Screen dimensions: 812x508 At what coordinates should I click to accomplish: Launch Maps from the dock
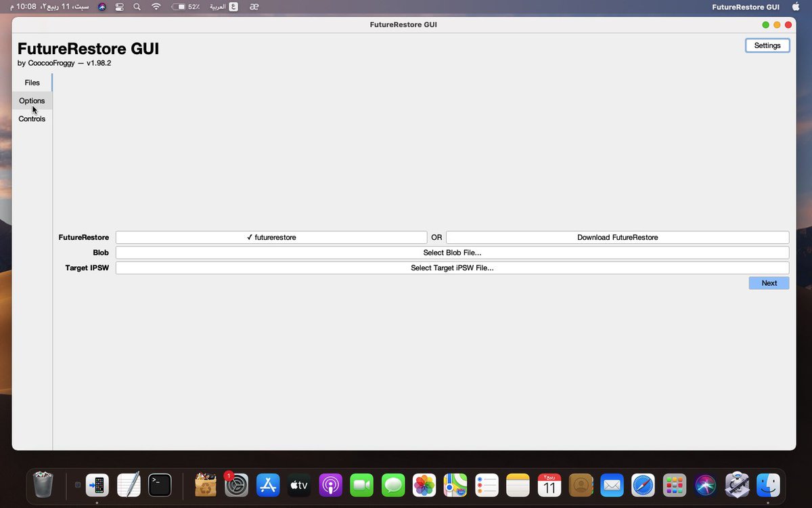[455, 485]
